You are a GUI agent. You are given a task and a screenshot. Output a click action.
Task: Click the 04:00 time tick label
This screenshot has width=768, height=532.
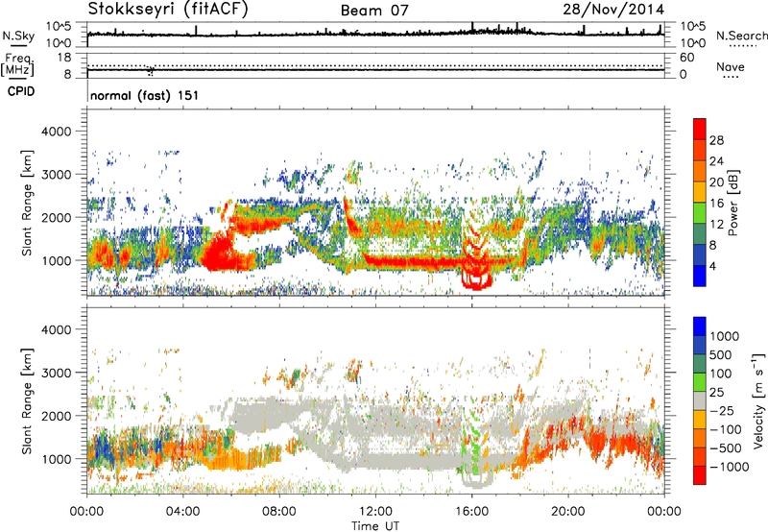pos(183,512)
